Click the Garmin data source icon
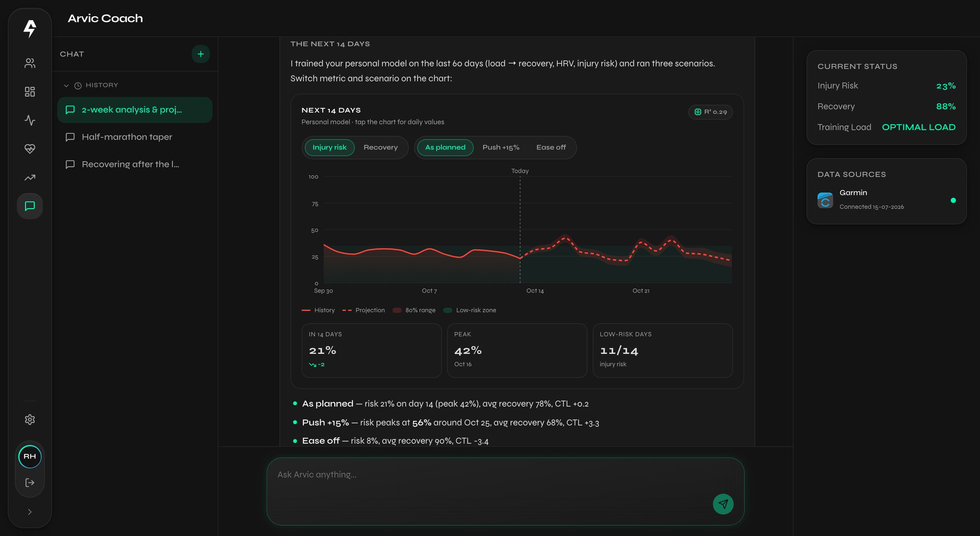This screenshot has height=536, width=980. [825, 200]
